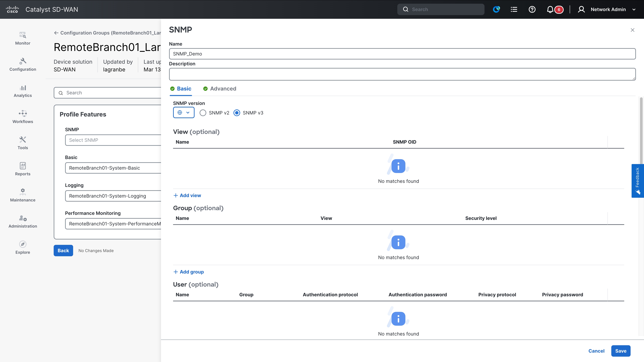The image size is (644, 362).
Task: Open the Workflows section in the sidebar
Action: [22, 117]
